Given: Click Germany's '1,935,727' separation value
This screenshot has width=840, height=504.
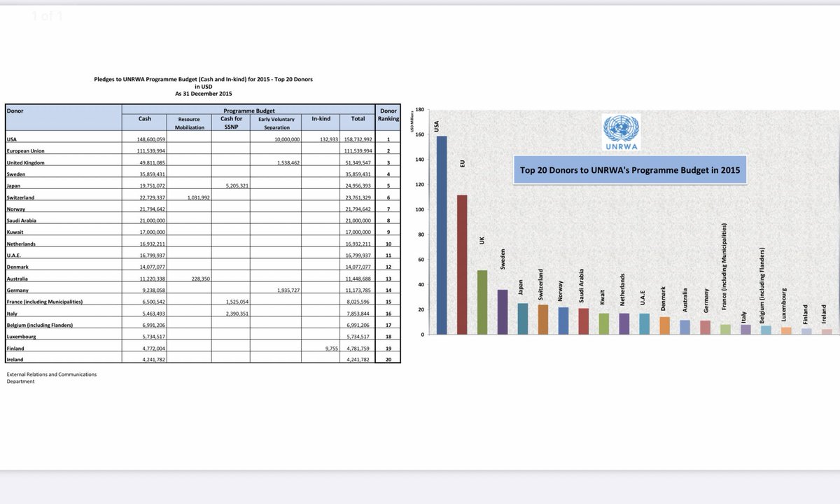Looking at the screenshot, I should [288, 290].
